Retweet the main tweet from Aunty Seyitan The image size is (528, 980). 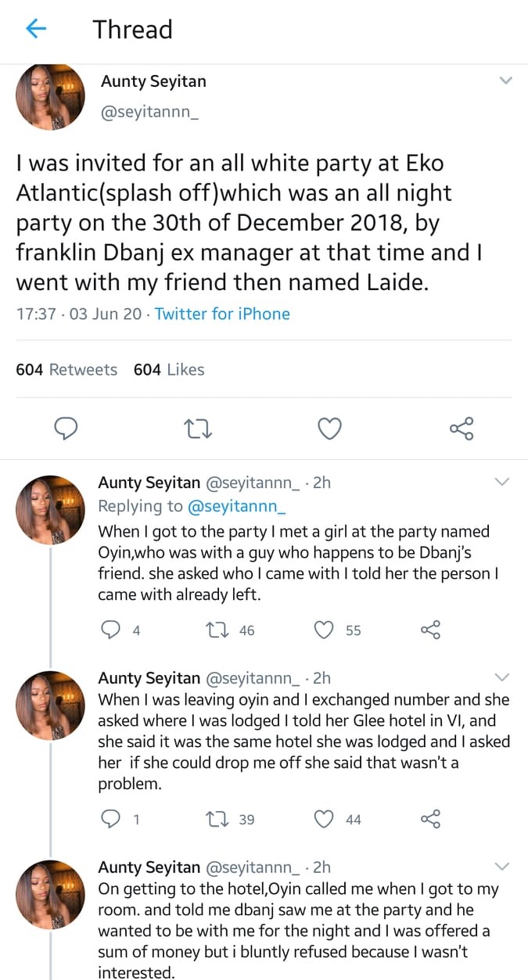pos(199,428)
